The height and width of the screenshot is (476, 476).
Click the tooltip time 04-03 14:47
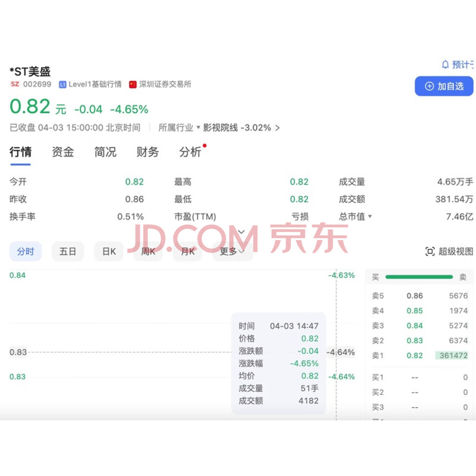(x=294, y=326)
